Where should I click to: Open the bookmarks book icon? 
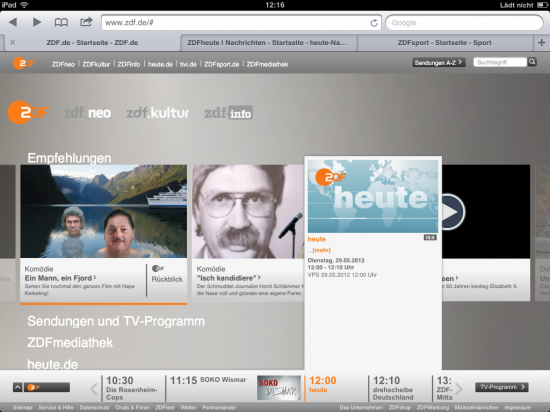pos(61,22)
